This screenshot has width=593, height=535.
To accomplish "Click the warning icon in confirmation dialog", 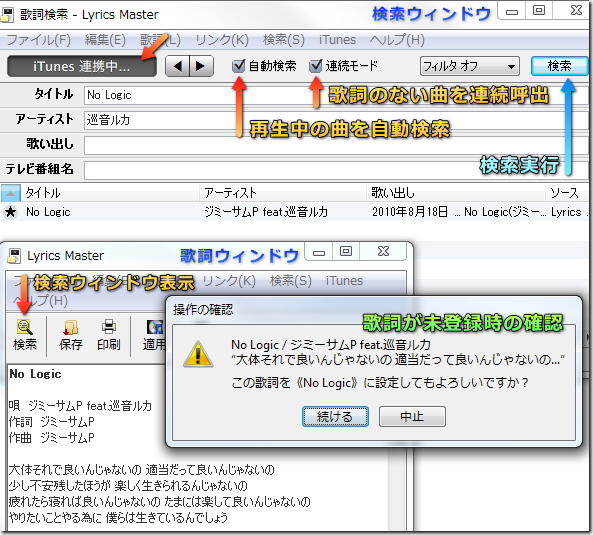I will click(x=198, y=354).
